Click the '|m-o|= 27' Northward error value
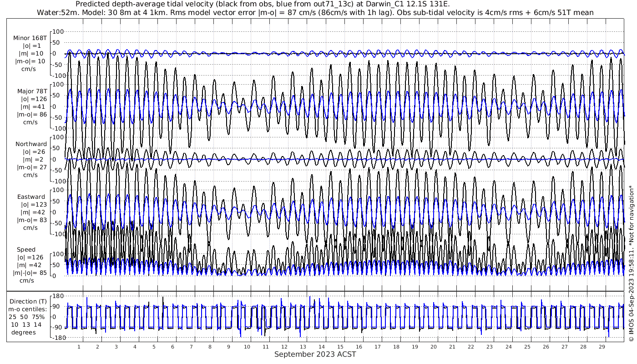The width and height of the screenshot is (637, 364). tap(31, 167)
